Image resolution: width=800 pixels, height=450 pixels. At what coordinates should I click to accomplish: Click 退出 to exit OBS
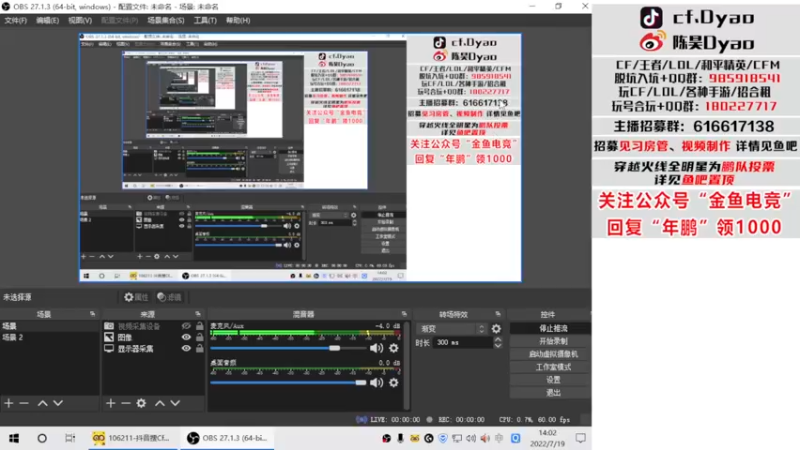[x=551, y=392]
